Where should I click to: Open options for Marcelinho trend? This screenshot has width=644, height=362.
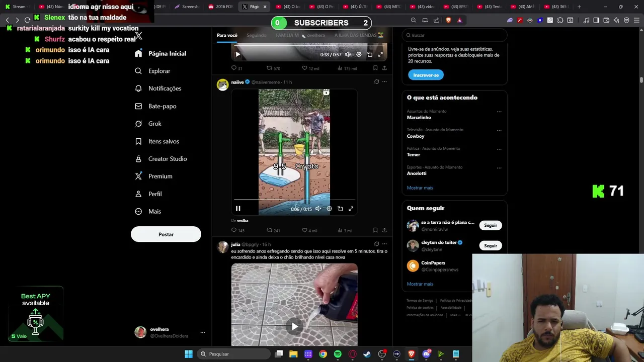pyautogui.click(x=499, y=112)
